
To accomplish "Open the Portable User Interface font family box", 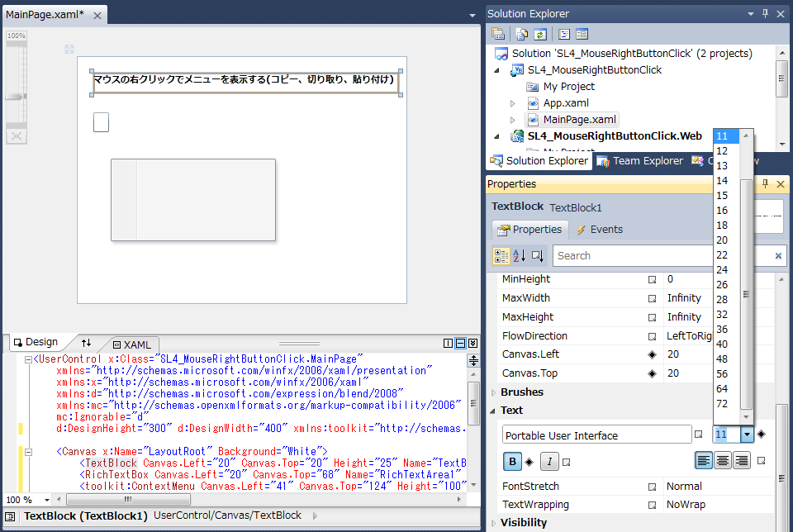I will (596, 435).
